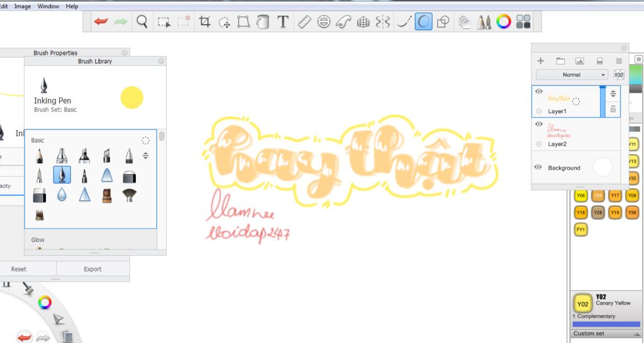Screen dimensions: 644x343
Task: Choose the Y06 Copic swatch
Action: [x=580, y=195]
